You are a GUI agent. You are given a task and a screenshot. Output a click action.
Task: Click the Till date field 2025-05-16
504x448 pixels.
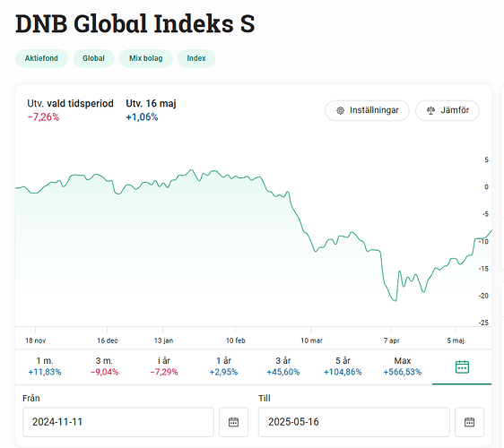coord(354,422)
